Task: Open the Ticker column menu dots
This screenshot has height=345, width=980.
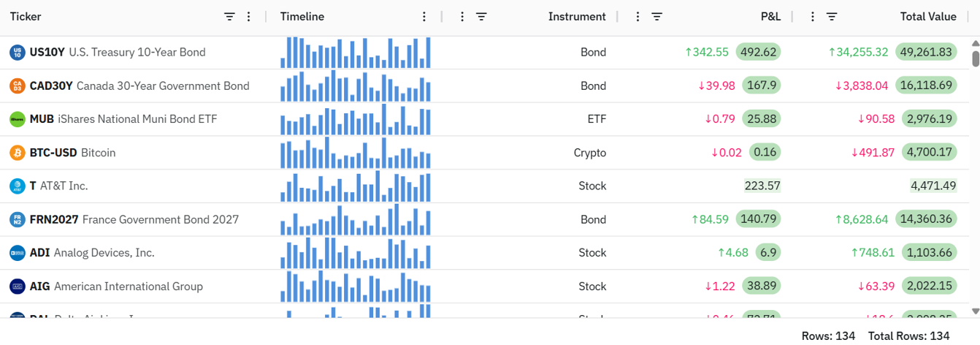Action: [x=248, y=17]
